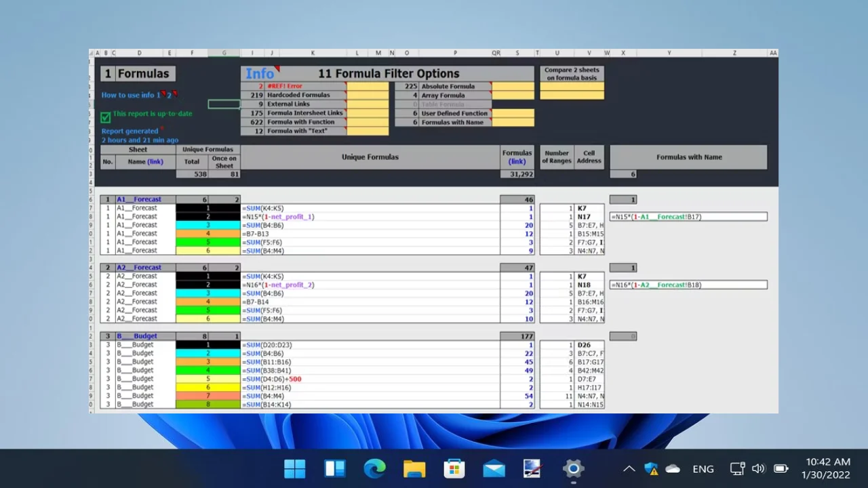Launch Microsoft Edge from the taskbar
This screenshot has height=488, width=868.
[374, 468]
